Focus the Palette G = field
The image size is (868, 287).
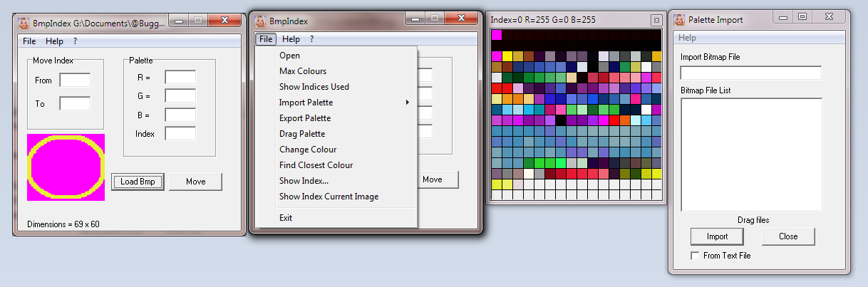[180, 95]
